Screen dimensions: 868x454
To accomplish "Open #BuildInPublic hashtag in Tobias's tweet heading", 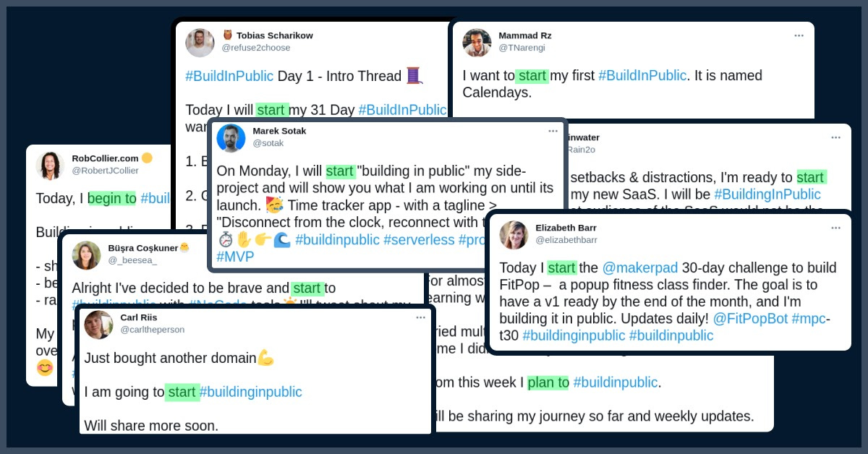I will tap(230, 76).
